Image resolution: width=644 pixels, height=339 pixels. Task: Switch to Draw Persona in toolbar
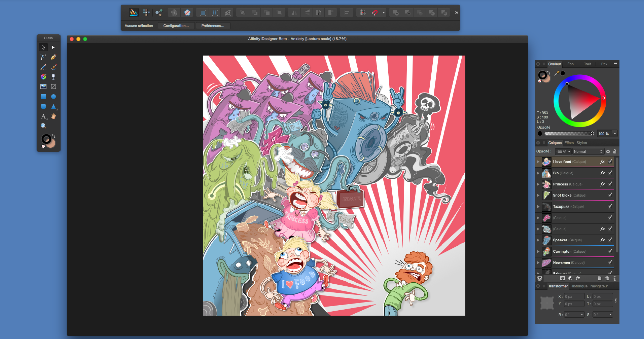pyautogui.click(x=133, y=13)
